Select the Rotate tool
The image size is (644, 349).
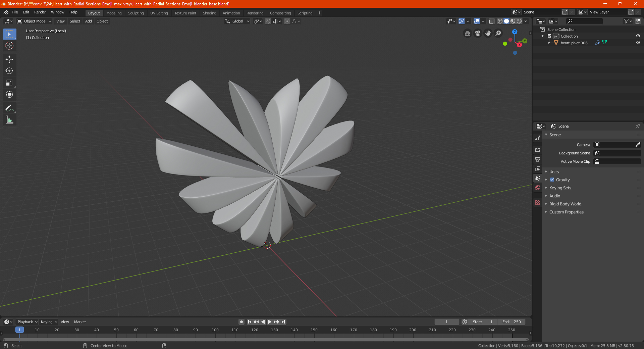(9, 71)
